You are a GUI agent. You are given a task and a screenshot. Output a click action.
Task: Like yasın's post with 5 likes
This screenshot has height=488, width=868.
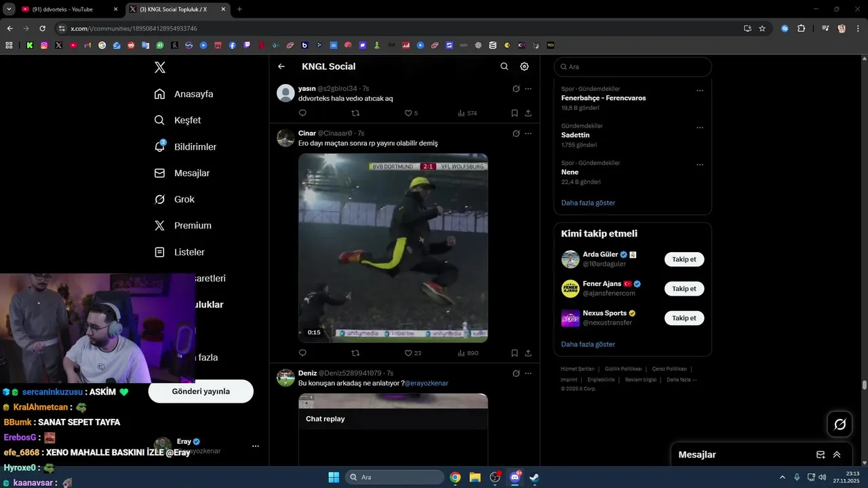(411, 113)
